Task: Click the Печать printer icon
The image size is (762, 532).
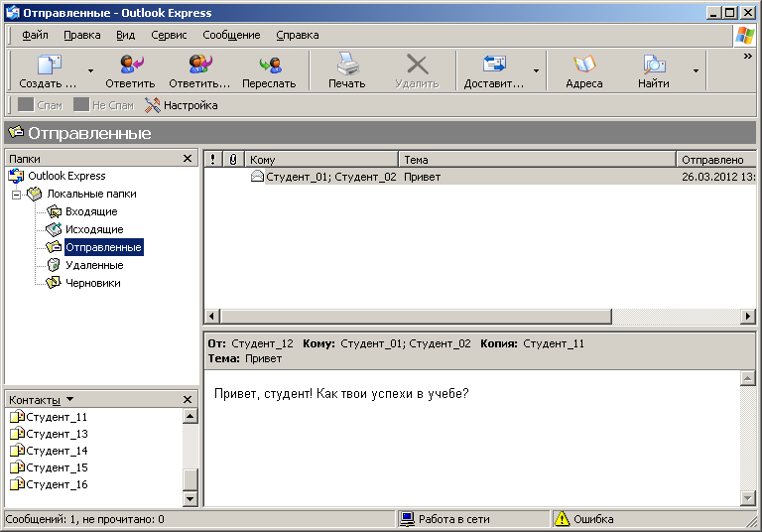Action: click(347, 65)
